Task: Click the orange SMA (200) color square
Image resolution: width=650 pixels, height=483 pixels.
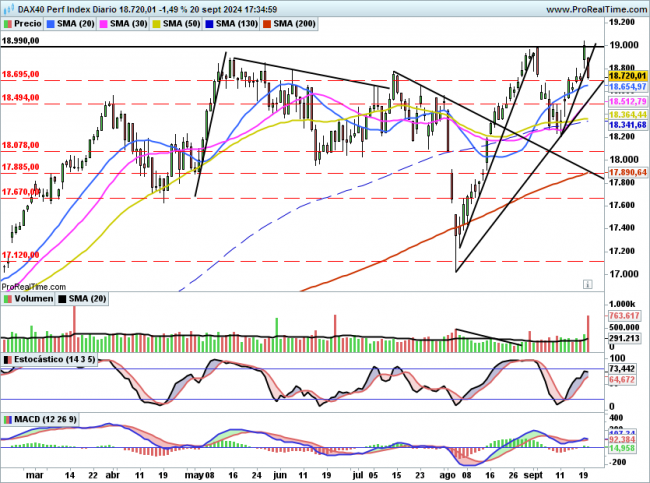Action: click(267, 24)
